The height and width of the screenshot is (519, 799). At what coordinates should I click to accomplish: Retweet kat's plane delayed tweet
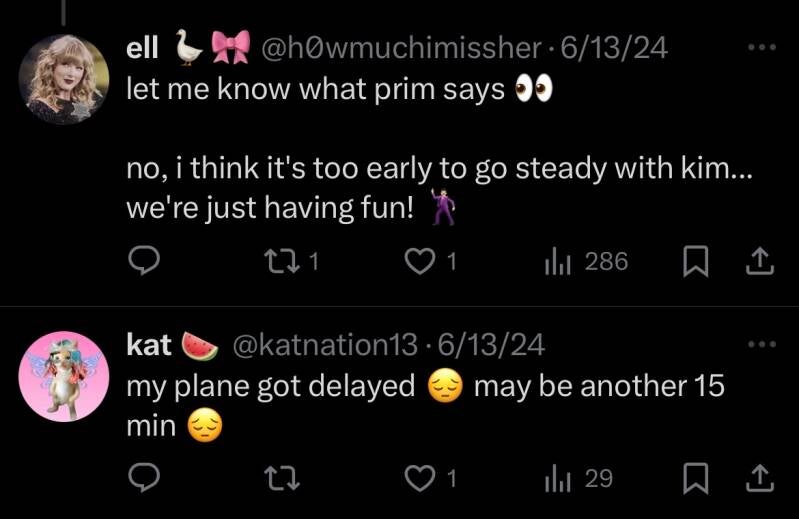pos(285,479)
